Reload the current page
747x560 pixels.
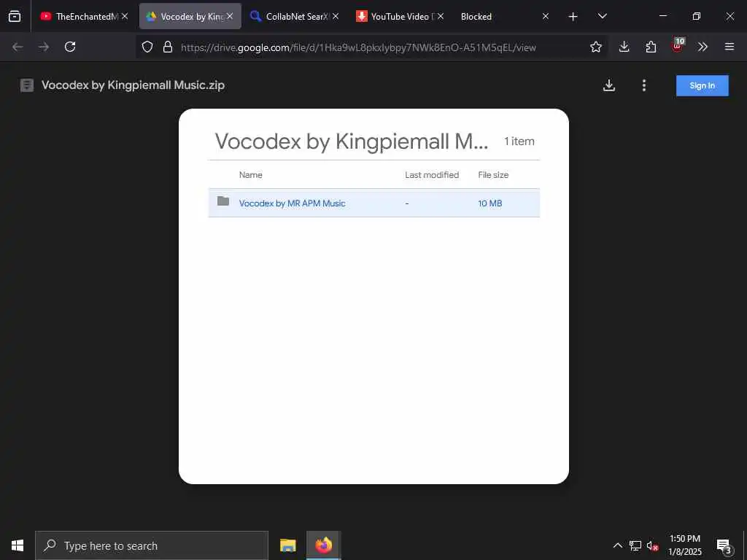(x=70, y=47)
